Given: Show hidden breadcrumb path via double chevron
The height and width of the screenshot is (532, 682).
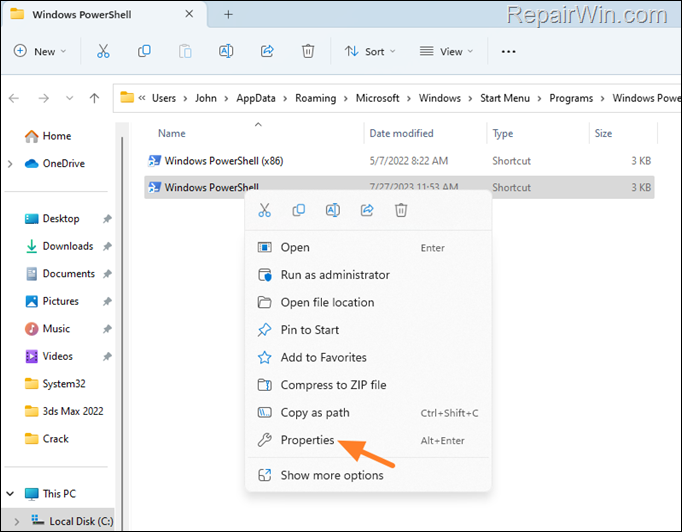Looking at the screenshot, I should [x=142, y=98].
